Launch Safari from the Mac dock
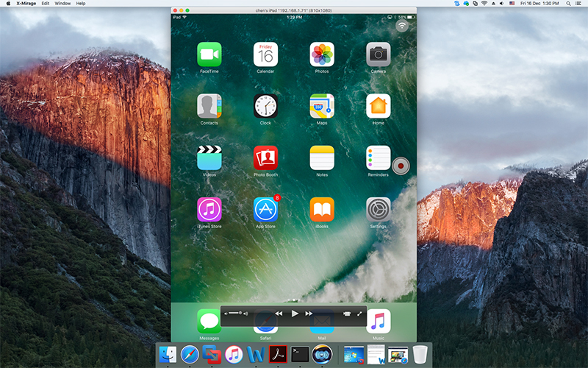This screenshot has height=368, width=588. point(190,355)
